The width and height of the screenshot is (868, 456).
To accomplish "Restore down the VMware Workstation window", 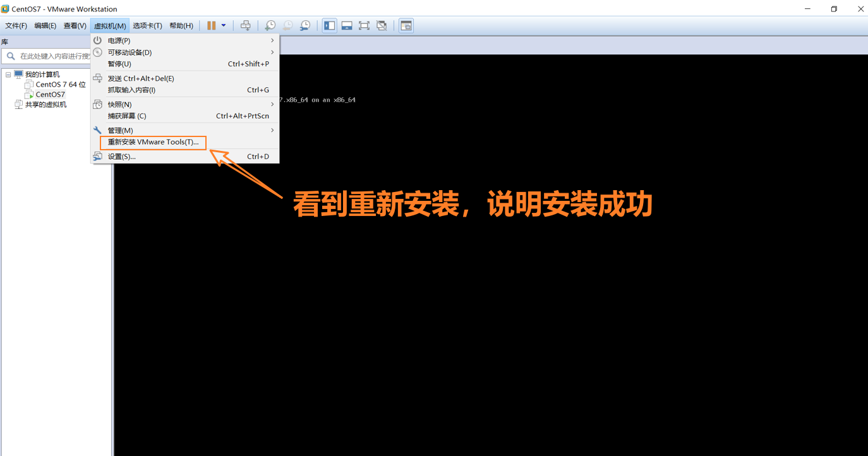I will pyautogui.click(x=834, y=9).
